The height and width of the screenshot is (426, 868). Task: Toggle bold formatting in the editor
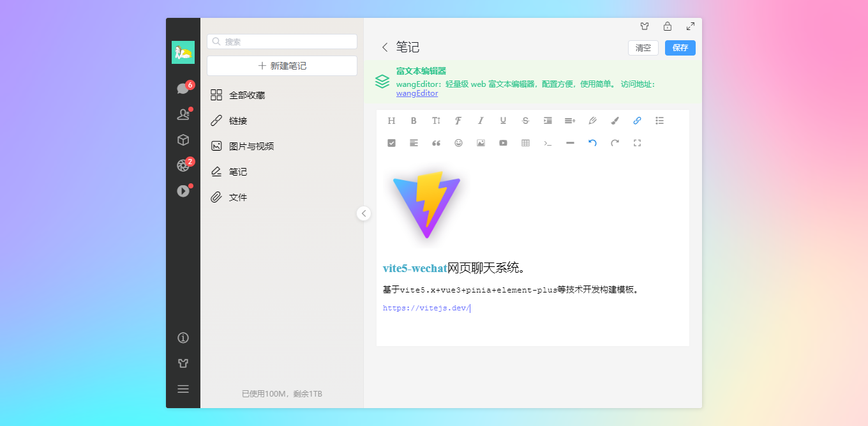click(414, 120)
